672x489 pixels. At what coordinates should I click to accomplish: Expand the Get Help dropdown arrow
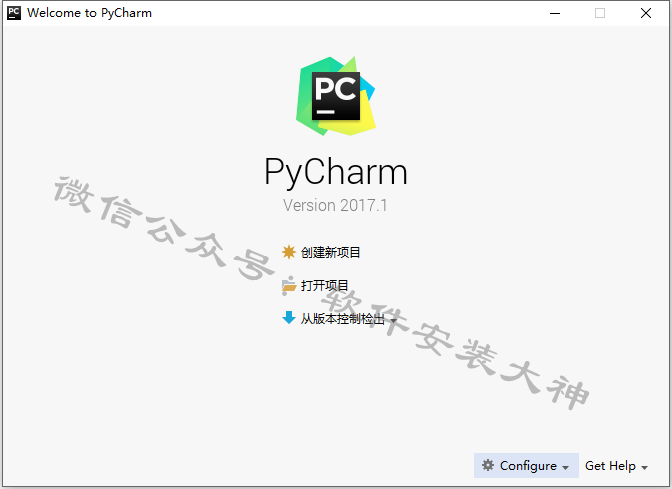tap(644, 468)
